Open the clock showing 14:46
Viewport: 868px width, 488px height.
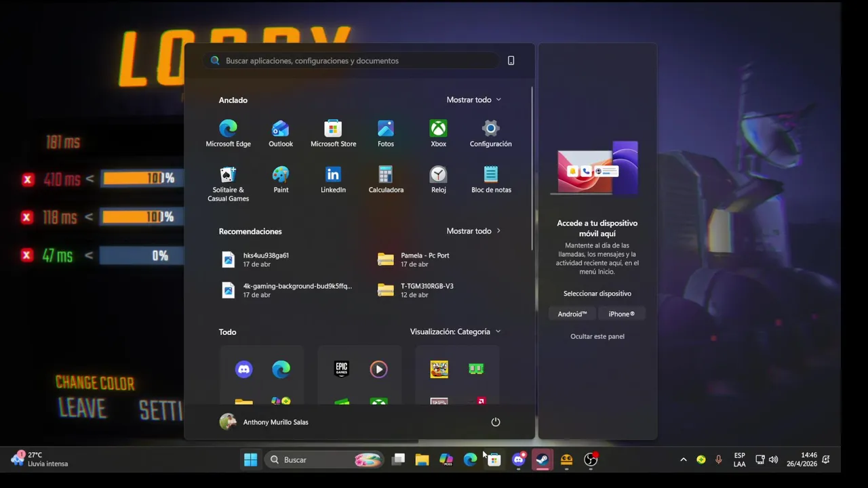click(802, 460)
